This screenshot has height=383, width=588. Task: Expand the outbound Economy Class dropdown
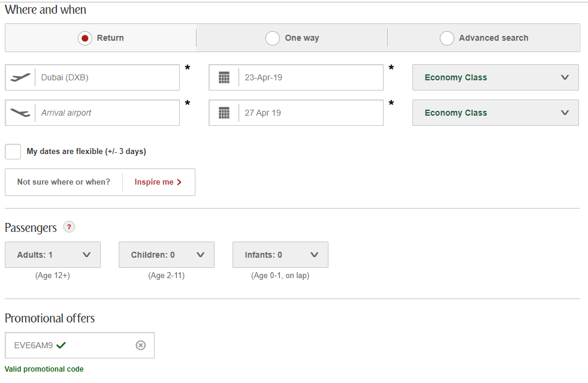495,77
